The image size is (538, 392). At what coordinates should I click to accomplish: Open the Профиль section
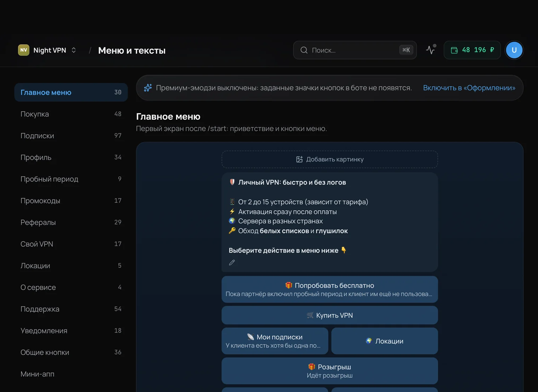coord(71,157)
